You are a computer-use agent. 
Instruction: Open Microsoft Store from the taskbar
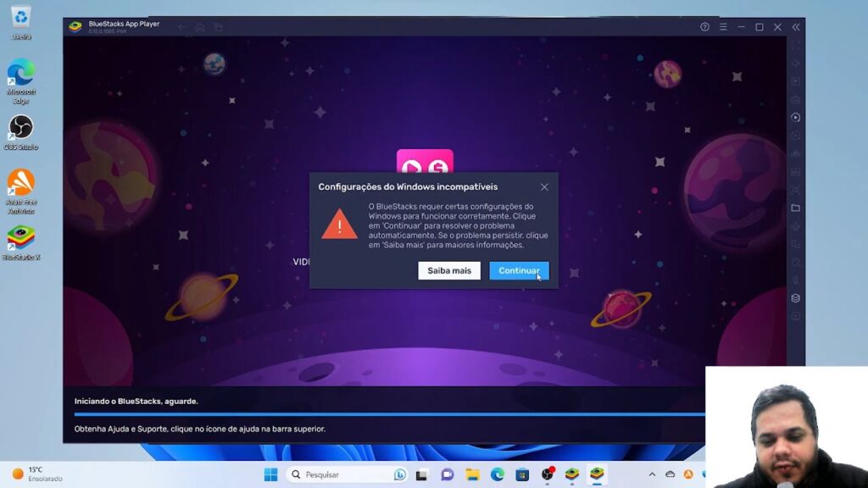(x=522, y=474)
